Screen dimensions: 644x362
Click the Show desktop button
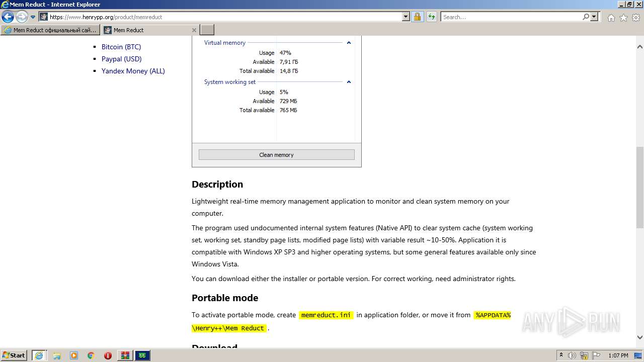pos(639,355)
